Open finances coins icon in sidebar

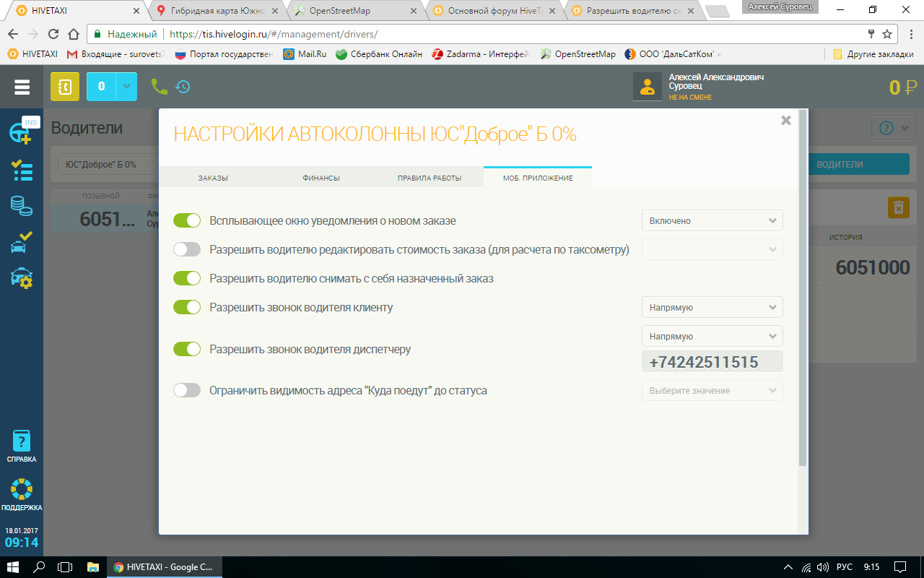coord(22,207)
